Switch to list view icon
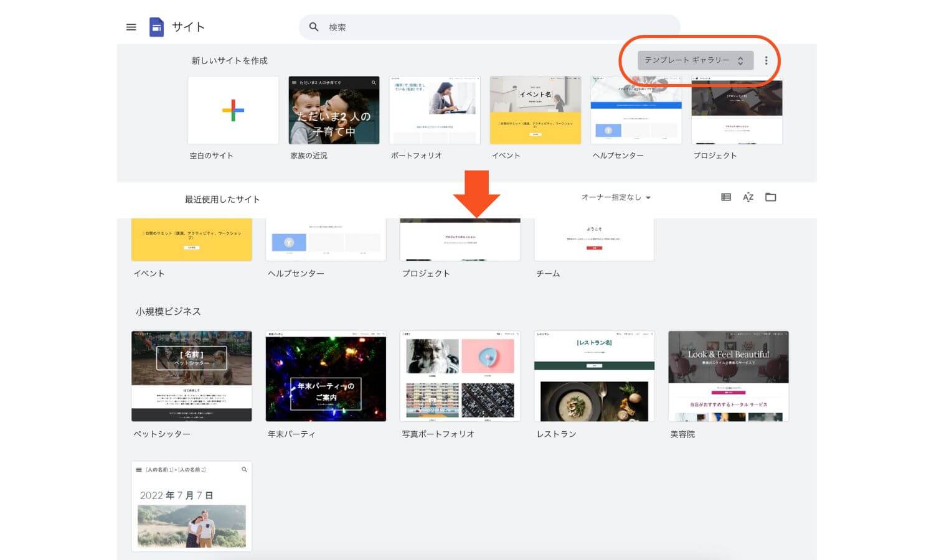Viewport: 934px width, 560px height. (726, 197)
